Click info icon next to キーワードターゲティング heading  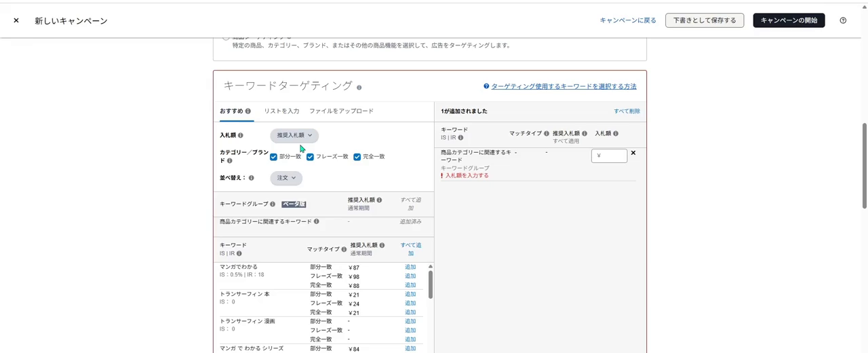tap(359, 88)
